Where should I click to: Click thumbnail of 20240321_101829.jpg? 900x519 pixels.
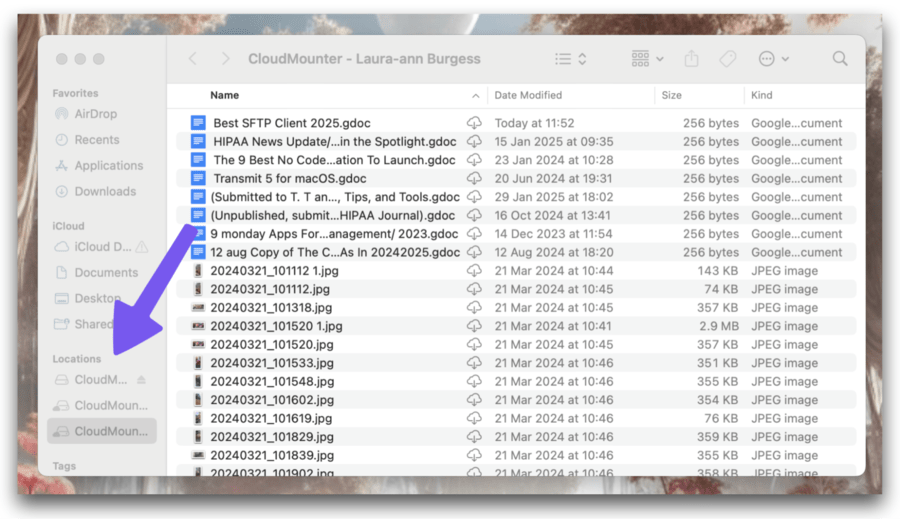click(198, 437)
